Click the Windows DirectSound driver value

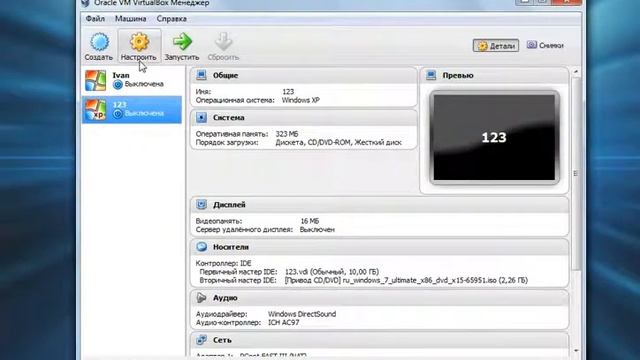[x=302, y=314]
